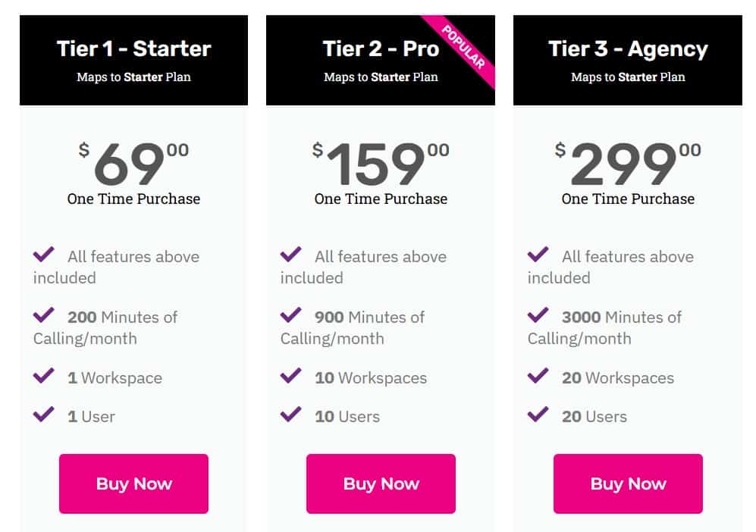Click the checkmark next to 1 User
This screenshot has width=756, height=532.
click(46, 413)
